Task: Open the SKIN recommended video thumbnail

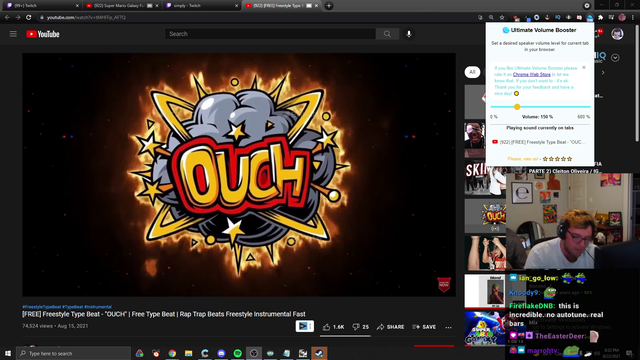Action: click(485, 178)
